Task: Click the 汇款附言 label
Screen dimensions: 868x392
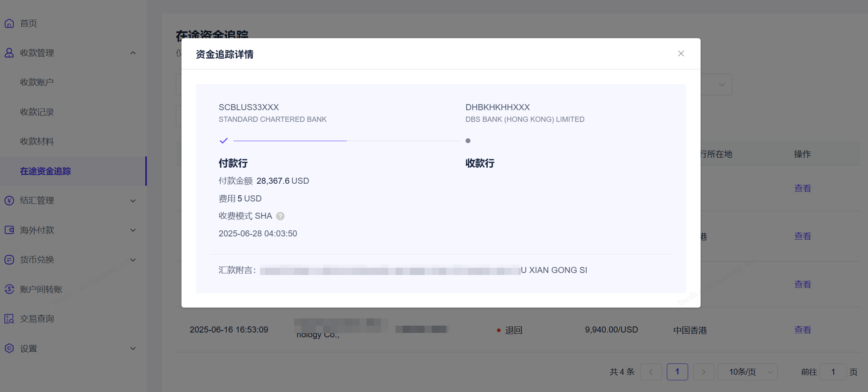Action: click(x=237, y=270)
